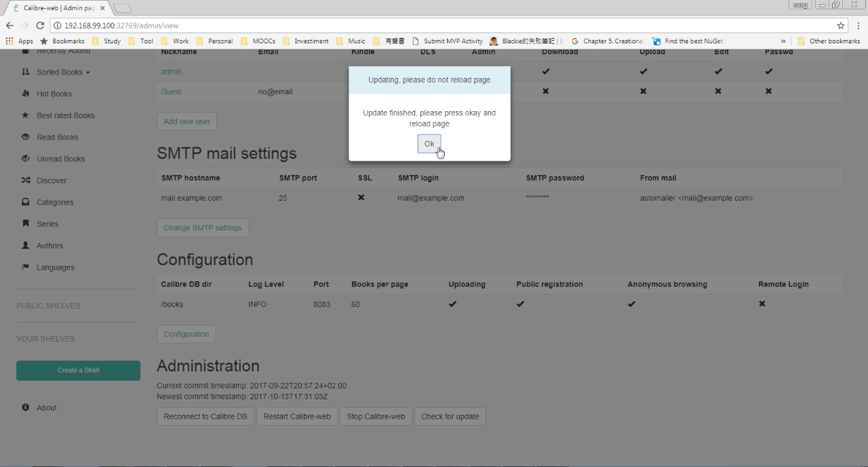Click the browser back arrow
The height and width of the screenshot is (467, 868).
tap(9, 25)
